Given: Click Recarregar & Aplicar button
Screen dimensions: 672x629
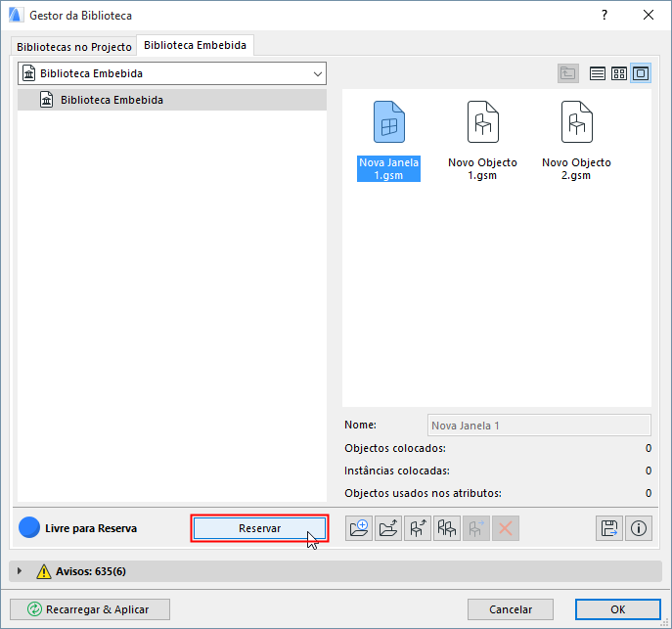Looking at the screenshot, I should coord(90,609).
